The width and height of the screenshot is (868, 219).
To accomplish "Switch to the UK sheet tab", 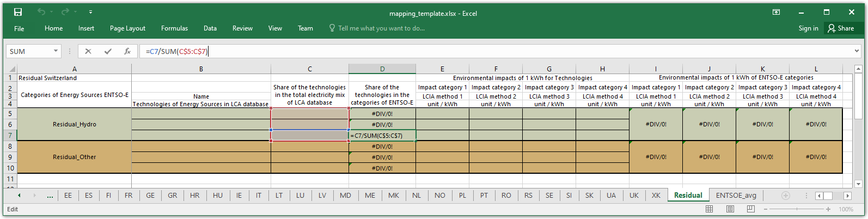I will 634,196.
